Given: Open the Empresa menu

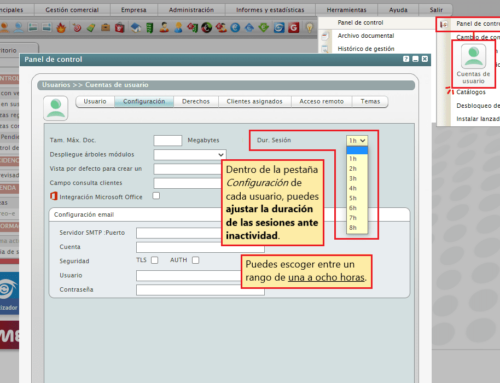Looking at the screenshot, I should coord(134,10).
